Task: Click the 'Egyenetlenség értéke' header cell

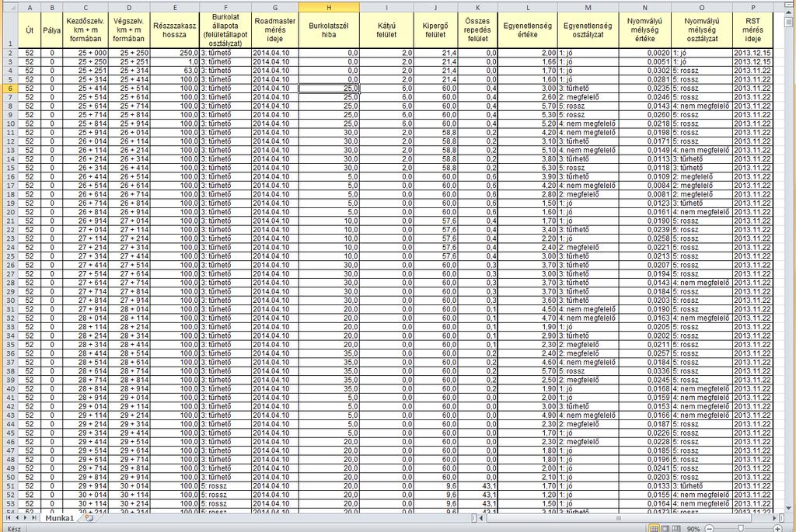Action: (x=528, y=30)
